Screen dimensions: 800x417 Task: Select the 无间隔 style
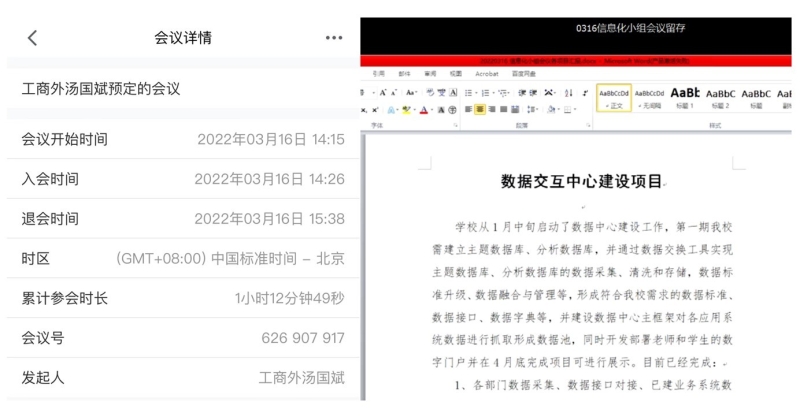pos(650,96)
